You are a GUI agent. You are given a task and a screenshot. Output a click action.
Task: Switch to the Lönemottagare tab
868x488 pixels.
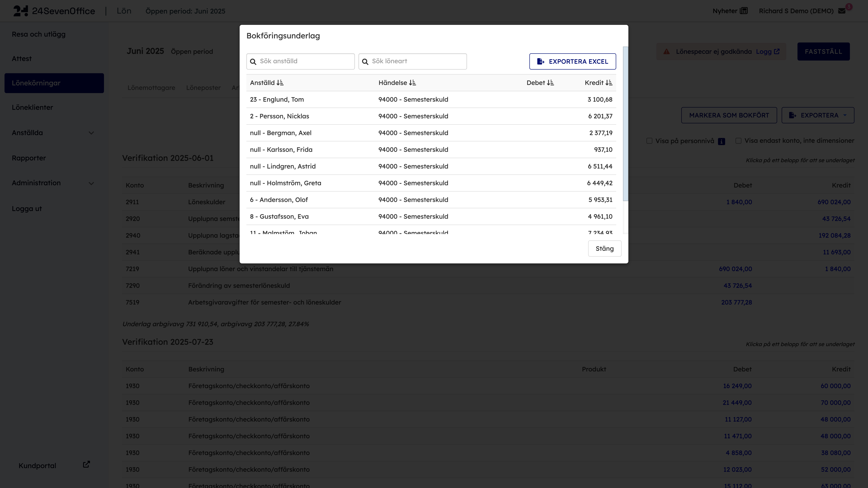151,88
